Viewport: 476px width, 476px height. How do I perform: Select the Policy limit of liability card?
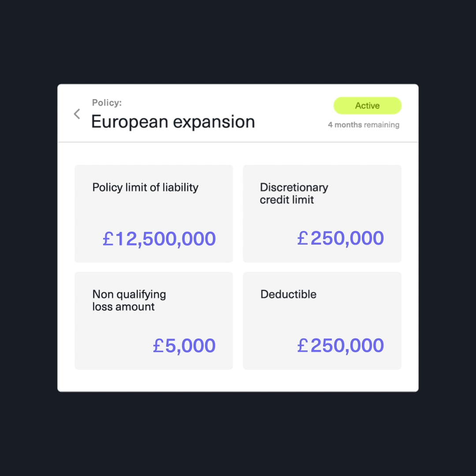point(153,214)
